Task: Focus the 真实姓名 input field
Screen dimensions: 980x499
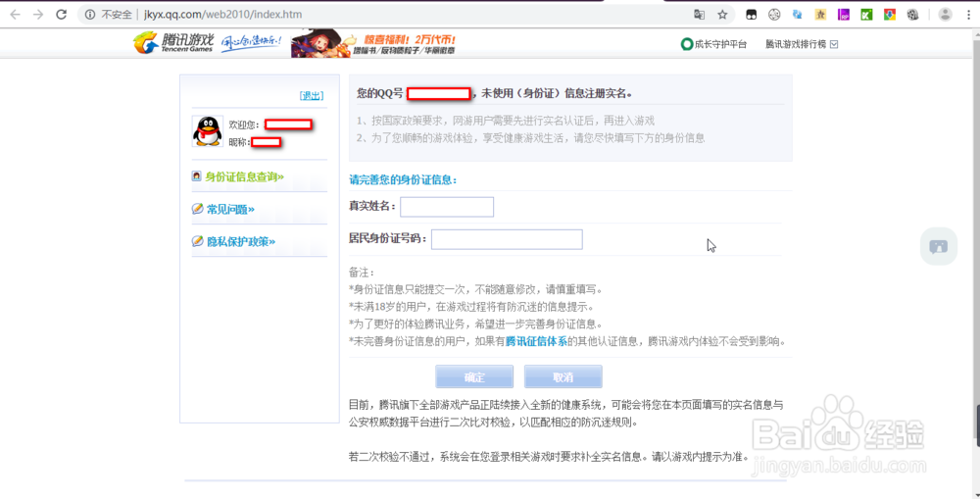Action: [x=447, y=207]
